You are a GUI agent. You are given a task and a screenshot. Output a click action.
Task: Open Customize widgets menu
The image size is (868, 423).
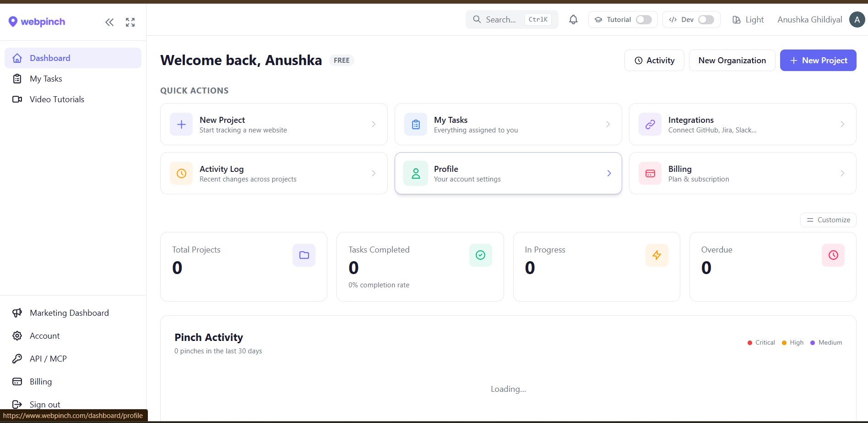828,220
